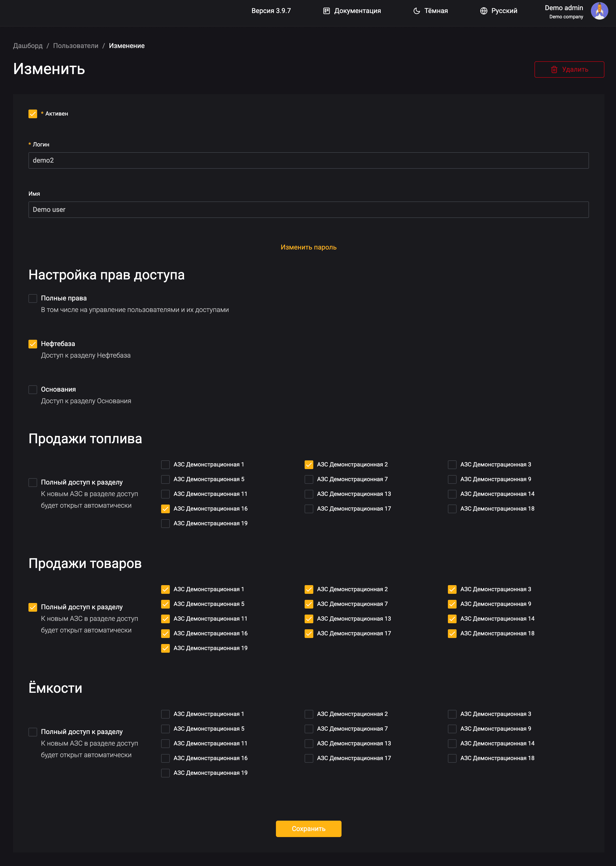Click the Сохранить button
This screenshot has height=866, width=616.
(x=308, y=829)
